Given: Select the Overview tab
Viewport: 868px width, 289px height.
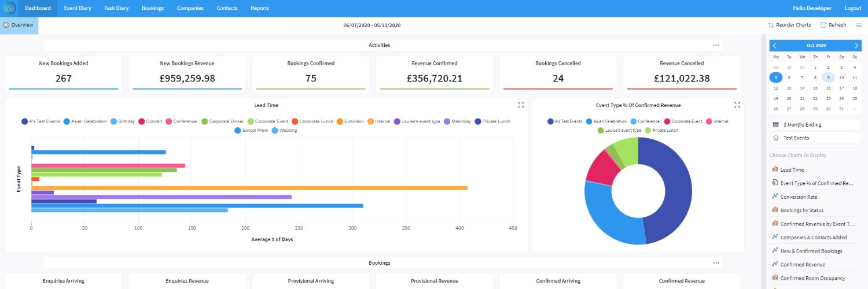Looking at the screenshot, I should point(19,25).
